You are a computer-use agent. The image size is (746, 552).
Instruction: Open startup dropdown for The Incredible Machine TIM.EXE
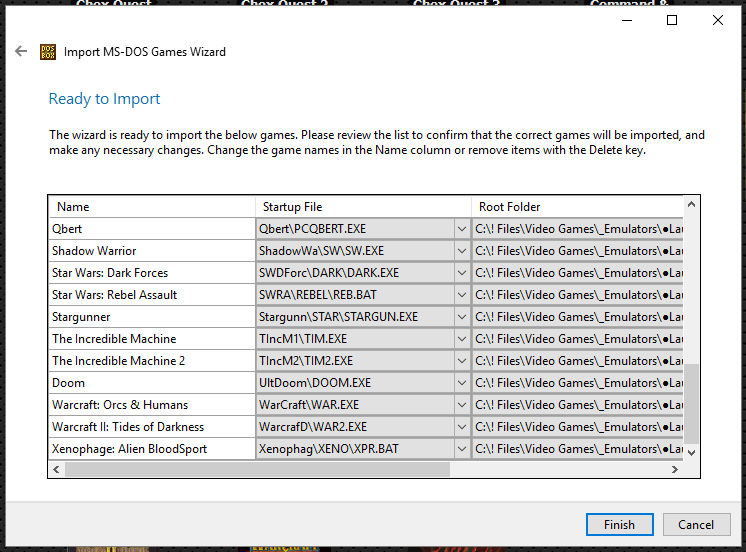(461, 339)
